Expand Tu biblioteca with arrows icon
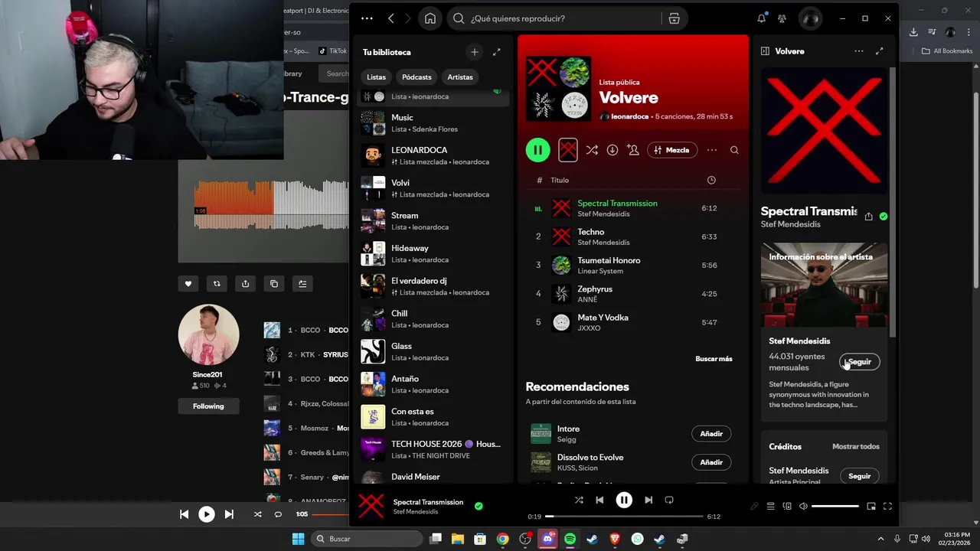The height and width of the screenshot is (551, 980). click(497, 52)
